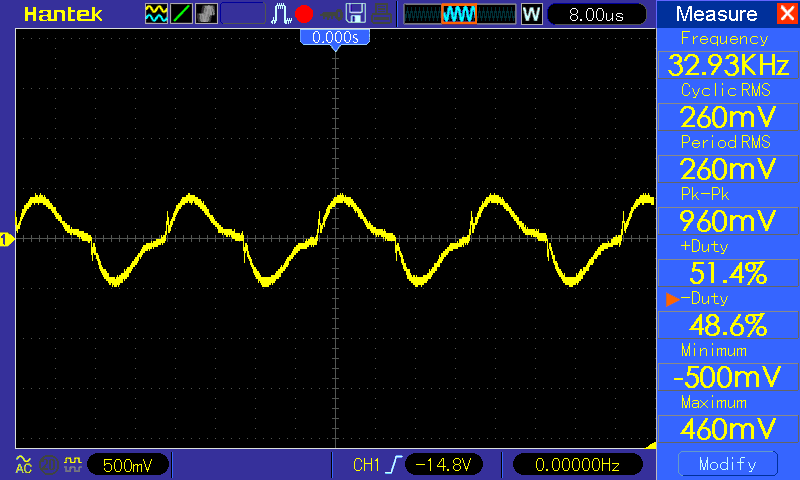The height and width of the screenshot is (480, 800).
Task: Click the -500mV minimum value
Action: point(728,377)
